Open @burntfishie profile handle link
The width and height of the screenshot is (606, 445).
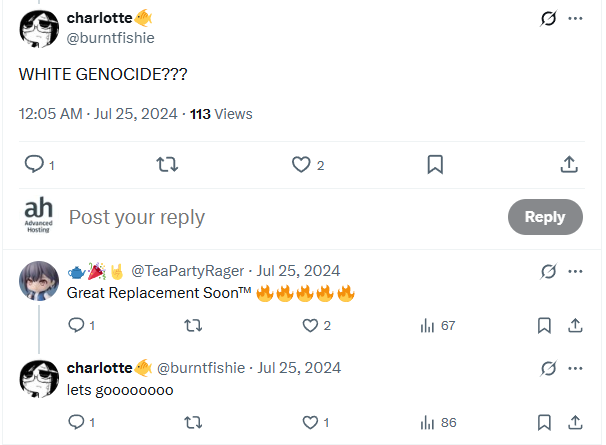[110, 37]
